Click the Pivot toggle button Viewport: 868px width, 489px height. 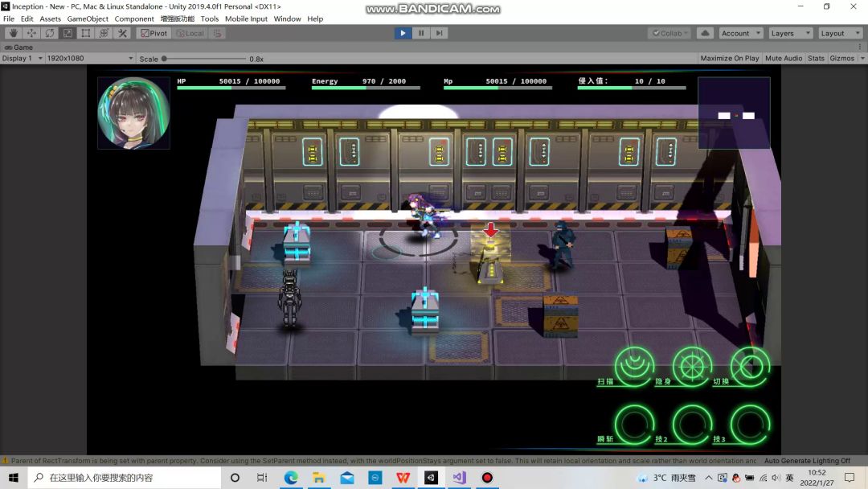pyautogui.click(x=154, y=33)
